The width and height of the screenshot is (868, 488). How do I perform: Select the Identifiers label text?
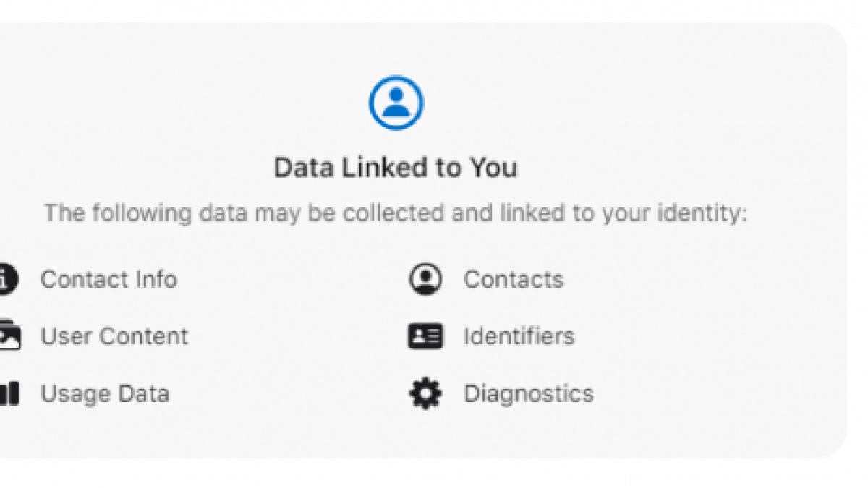click(519, 336)
